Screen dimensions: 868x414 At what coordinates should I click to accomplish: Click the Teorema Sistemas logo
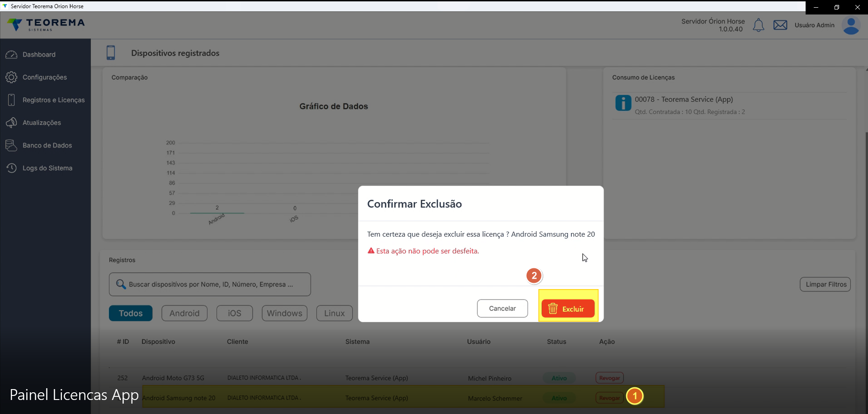[x=46, y=25]
